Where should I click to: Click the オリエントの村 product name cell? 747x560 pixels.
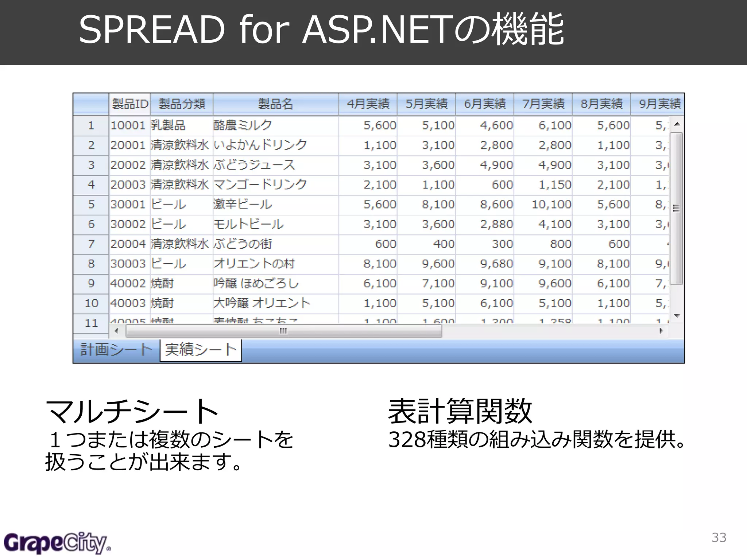click(x=276, y=264)
